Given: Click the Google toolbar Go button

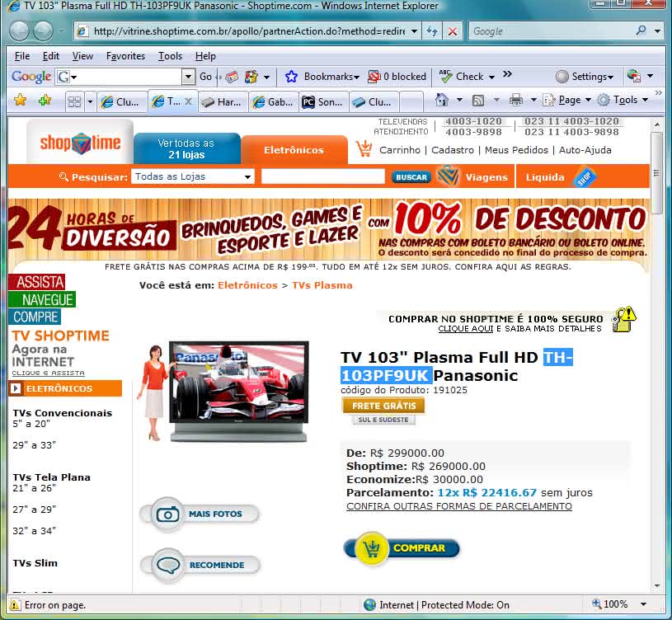Looking at the screenshot, I should tap(205, 77).
